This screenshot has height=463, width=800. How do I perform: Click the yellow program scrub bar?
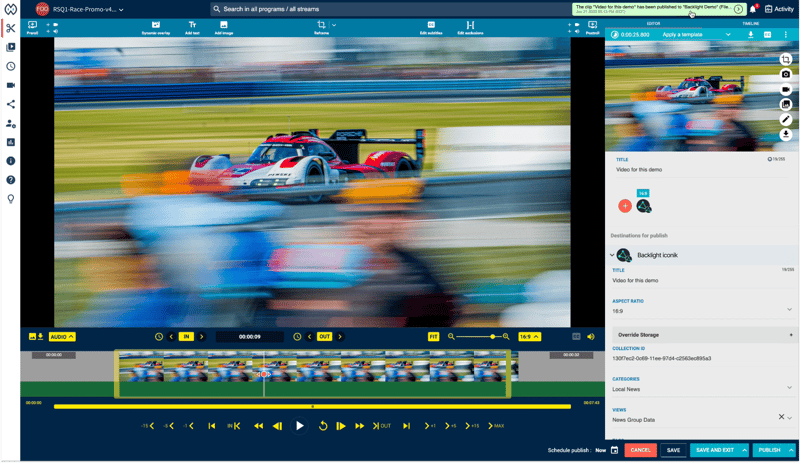312,406
